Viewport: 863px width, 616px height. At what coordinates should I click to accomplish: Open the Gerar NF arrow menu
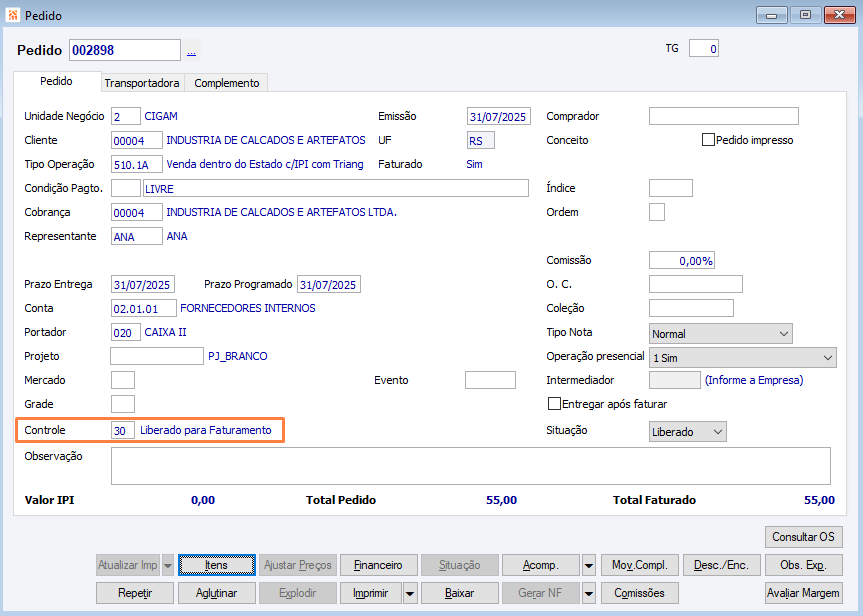click(x=588, y=593)
